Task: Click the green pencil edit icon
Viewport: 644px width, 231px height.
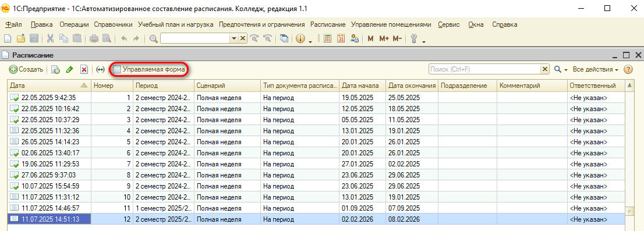Action: (x=69, y=70)
